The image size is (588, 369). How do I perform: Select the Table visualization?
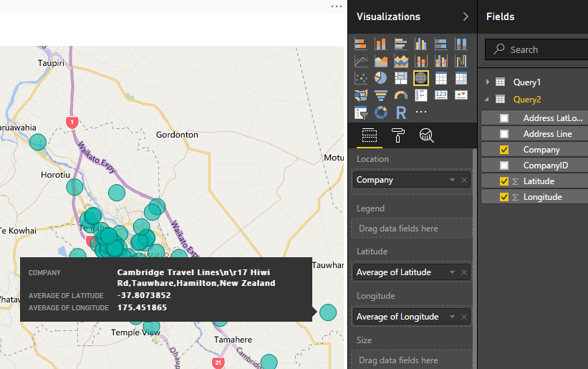441,78
